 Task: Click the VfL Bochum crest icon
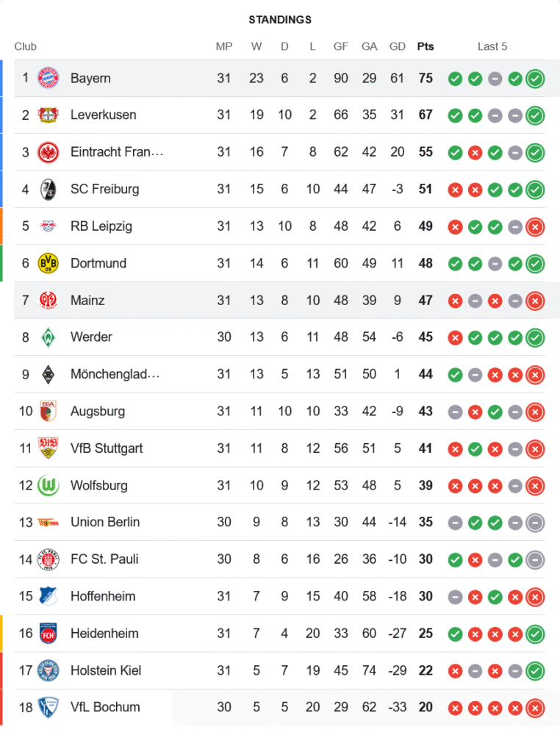(x=48, y=707)
